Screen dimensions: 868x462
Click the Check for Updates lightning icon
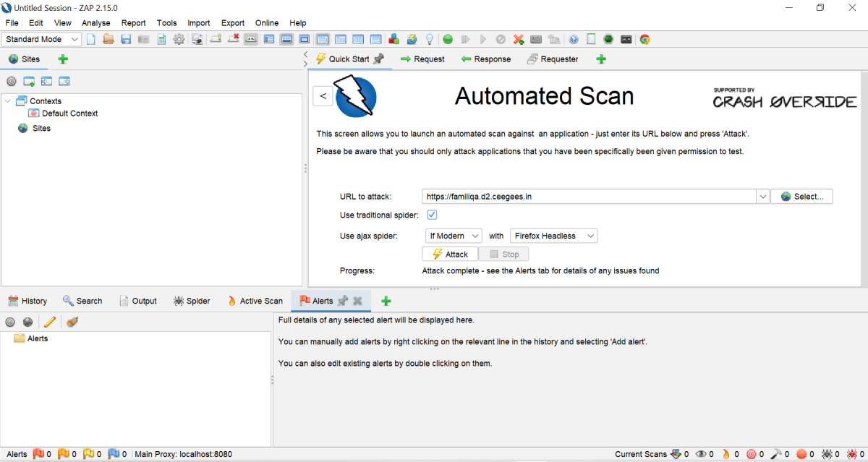click(412, 39)
